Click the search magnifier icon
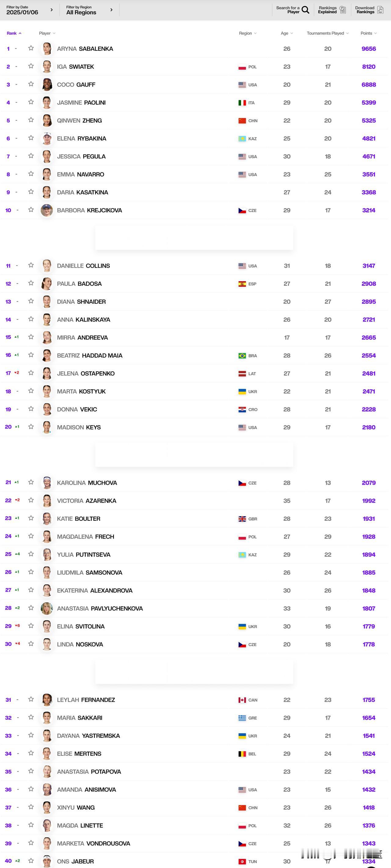391x868 pixels. click(x=305, y=10)
